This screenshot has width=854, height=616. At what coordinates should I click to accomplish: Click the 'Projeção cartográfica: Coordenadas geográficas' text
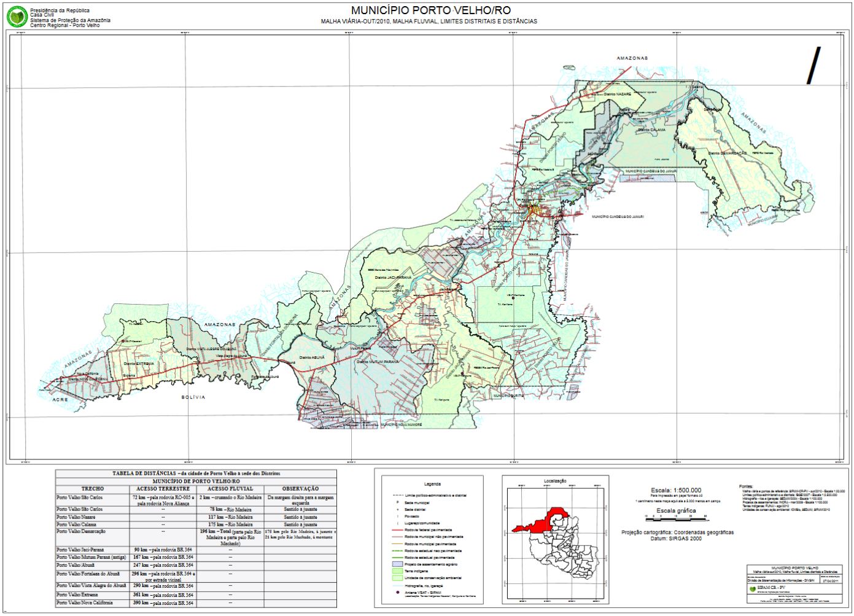[x=677, y=532]
